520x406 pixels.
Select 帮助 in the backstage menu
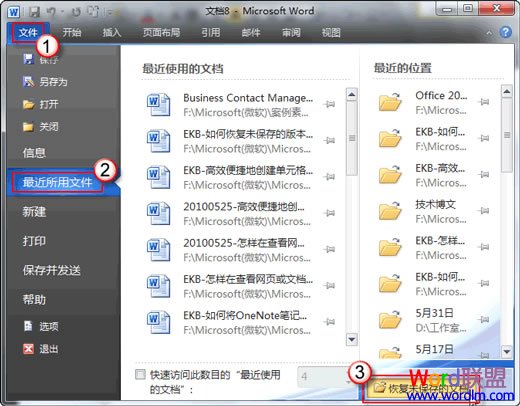tap(34, 299)
